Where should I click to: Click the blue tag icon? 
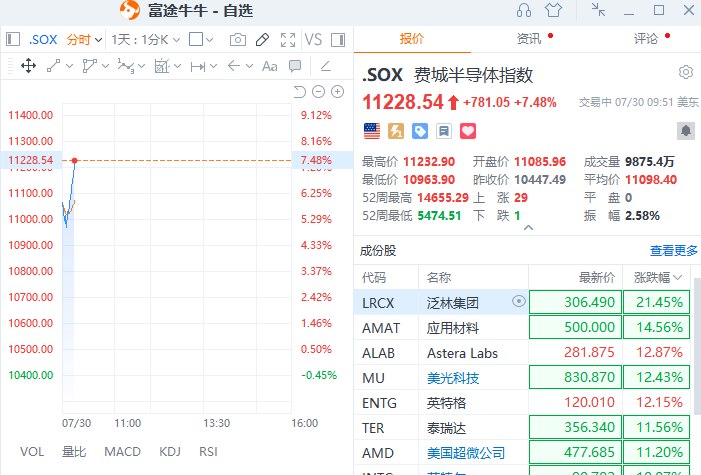tap(420, 131)
